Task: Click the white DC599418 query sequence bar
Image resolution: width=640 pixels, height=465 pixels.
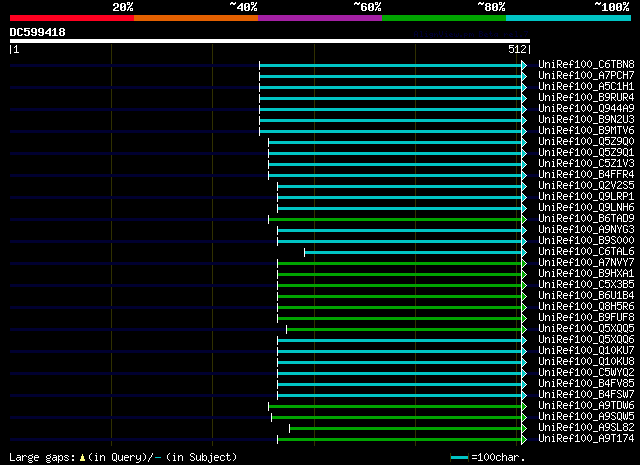Action: pos(270,41)
